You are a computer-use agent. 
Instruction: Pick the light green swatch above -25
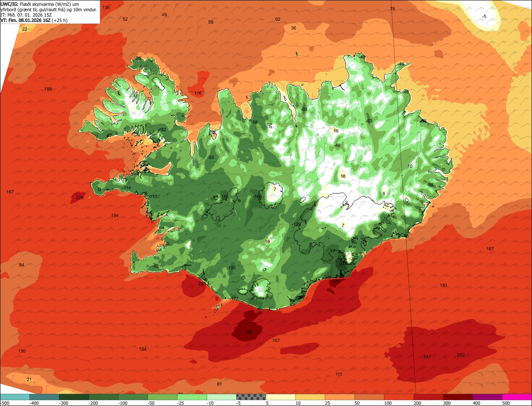tap(192, 397)
